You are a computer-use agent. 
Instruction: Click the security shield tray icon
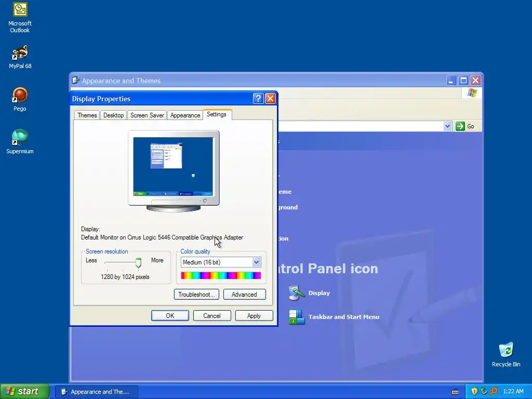click(474, 391)
